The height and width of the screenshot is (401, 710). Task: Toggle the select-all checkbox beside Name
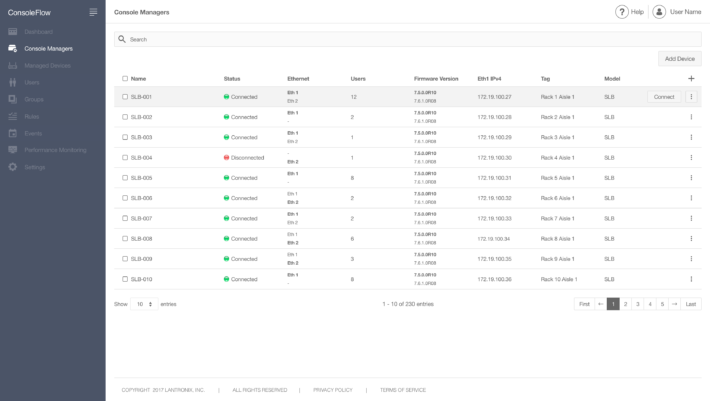(125, 78)
